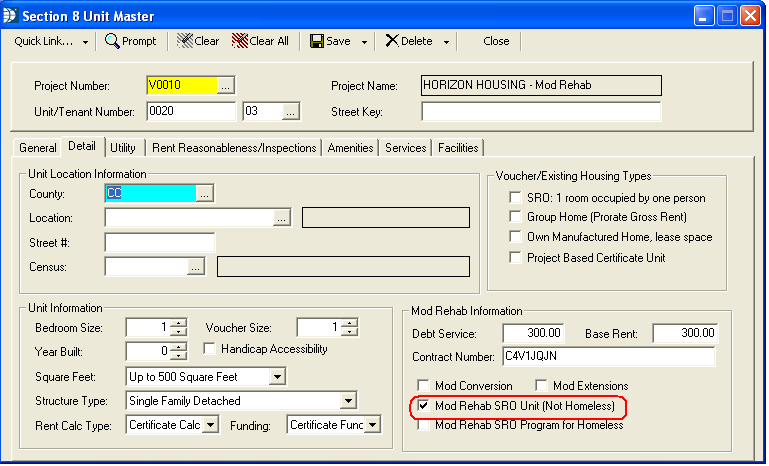Viewport: 769px width, 466px height.
Task: Check Project Based Certificate Unit
Action: (x=515, y=258)
